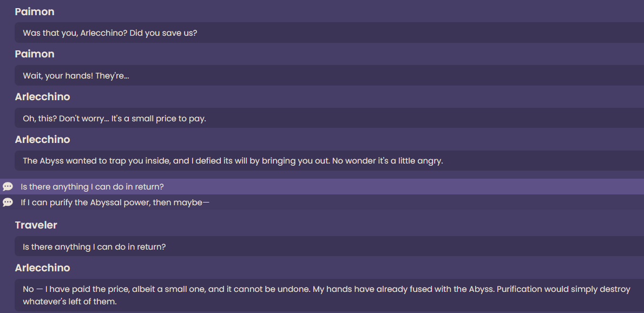Image resolution: width=644 pixels, height=313 pixels.
Task: Click speech bubble icon beside "Is there anything"
Action: (8, 186)
